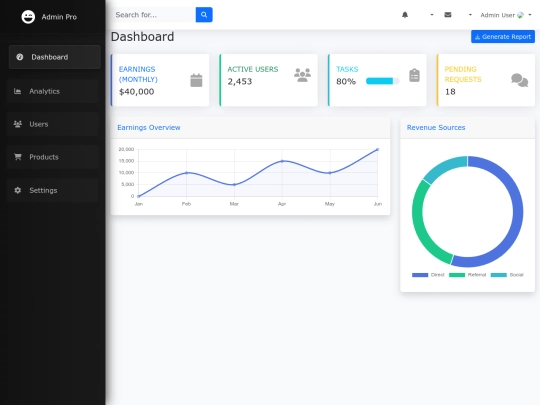Screen dimensions: 540x405
Task: Click people icon on Active Users card
Action: 302,75
